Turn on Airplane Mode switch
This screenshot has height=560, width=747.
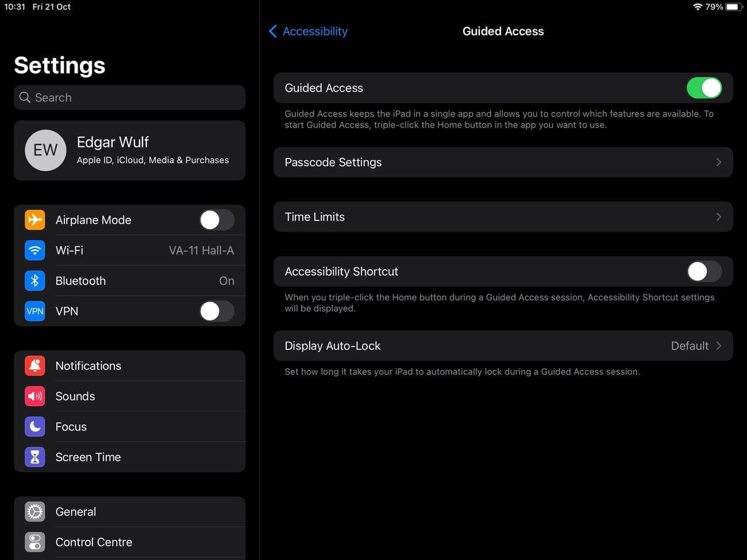pyautogui.click(x=217, y=220)
